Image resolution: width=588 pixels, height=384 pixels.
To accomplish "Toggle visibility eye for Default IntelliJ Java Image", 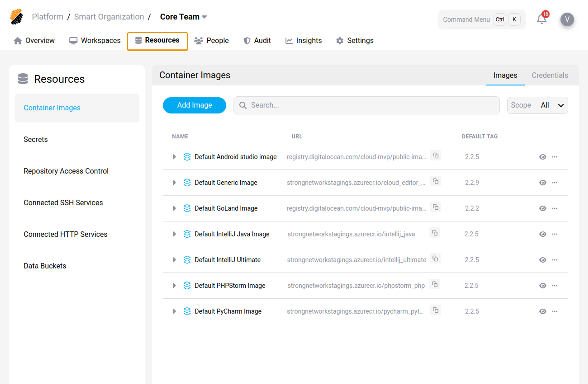I will click(543, 234).
